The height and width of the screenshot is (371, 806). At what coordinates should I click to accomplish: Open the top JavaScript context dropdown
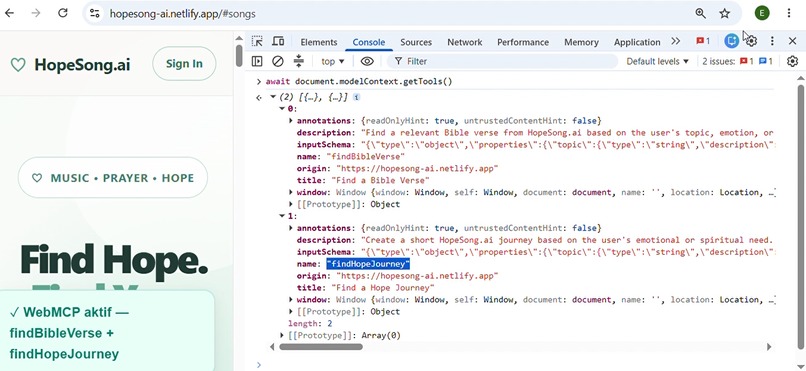coord(333,61)
